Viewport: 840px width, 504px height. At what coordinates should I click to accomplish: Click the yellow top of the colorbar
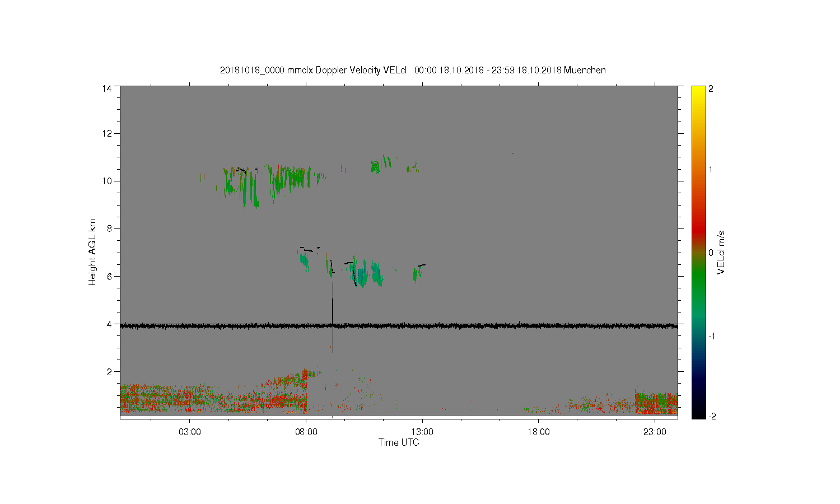698,92
